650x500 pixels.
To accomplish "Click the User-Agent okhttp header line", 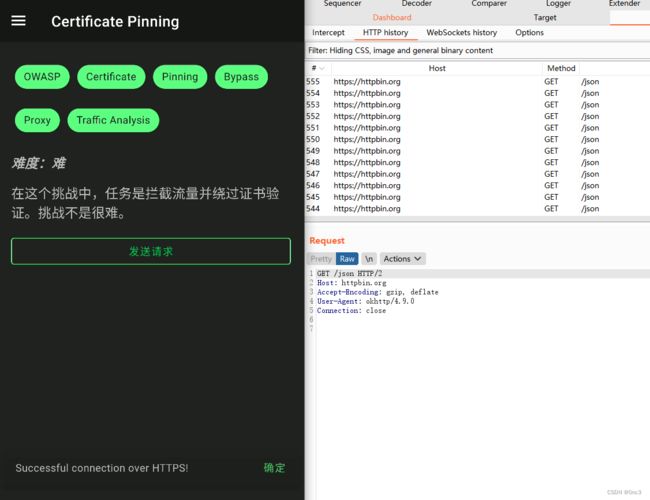I will [366, 301].
